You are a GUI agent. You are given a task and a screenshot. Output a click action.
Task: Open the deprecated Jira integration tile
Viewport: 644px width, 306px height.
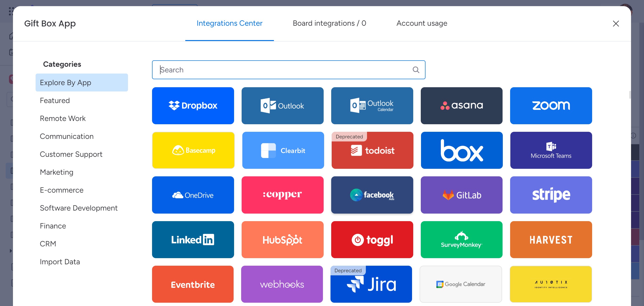click(371, 284)
